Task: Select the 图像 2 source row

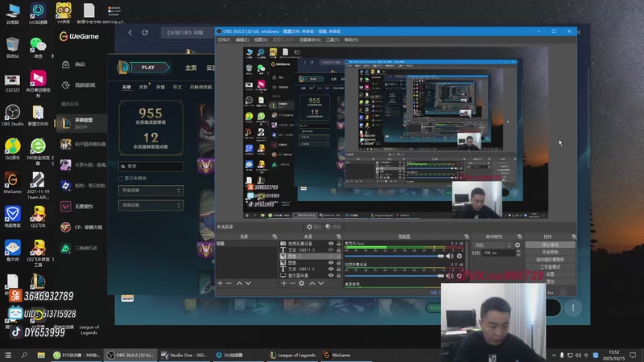Action: 311,256
